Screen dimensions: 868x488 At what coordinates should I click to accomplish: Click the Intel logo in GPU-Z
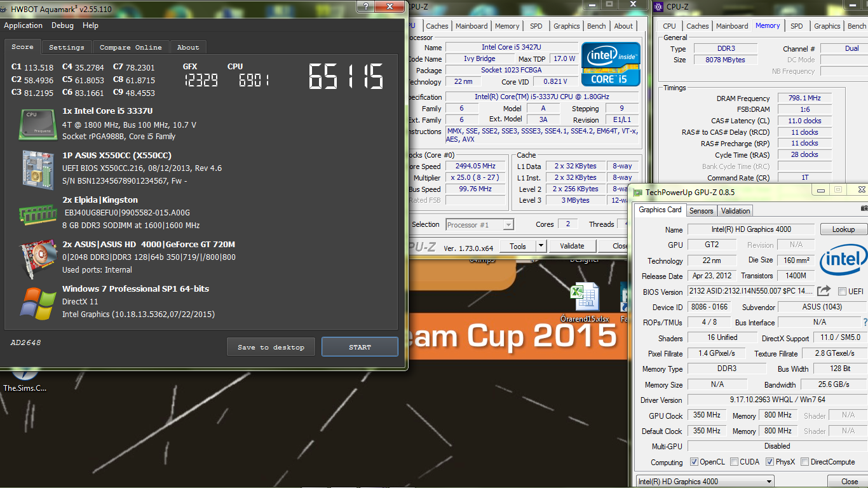point(843,261)
